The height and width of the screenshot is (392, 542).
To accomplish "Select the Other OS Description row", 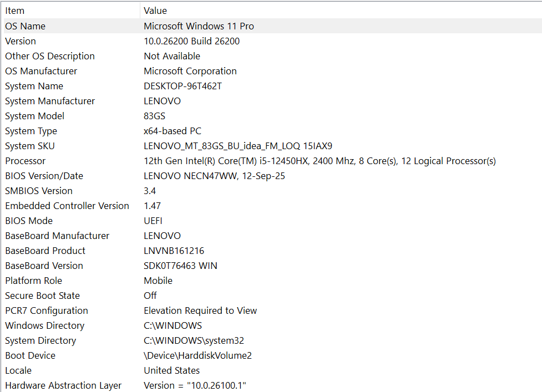I will point(273,56).
